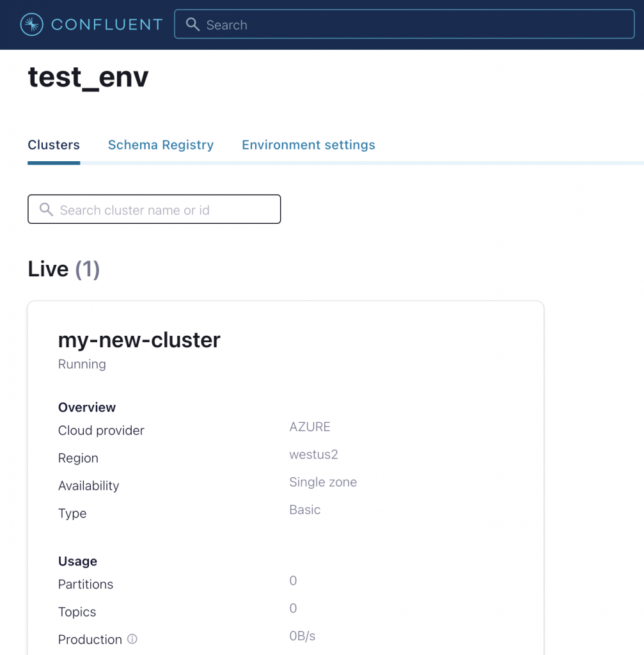Select the Clusters tab

click(x=54, y=145)
